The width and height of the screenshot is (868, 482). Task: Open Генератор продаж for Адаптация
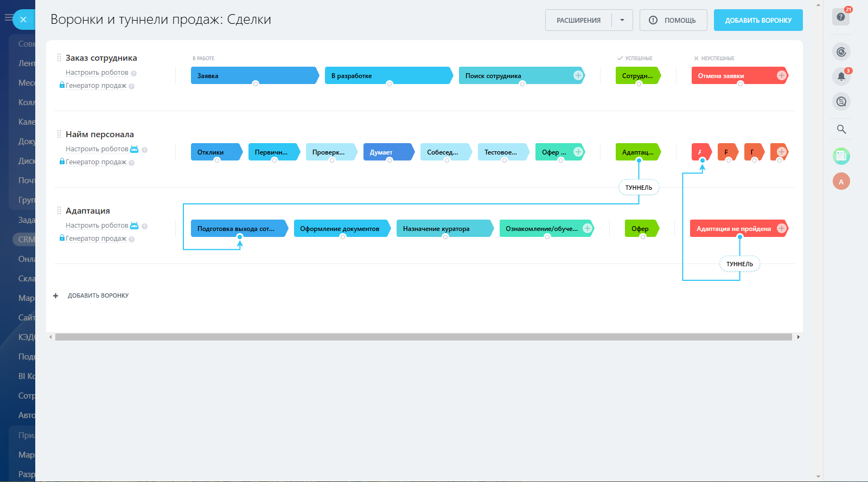tap(96, 239)
